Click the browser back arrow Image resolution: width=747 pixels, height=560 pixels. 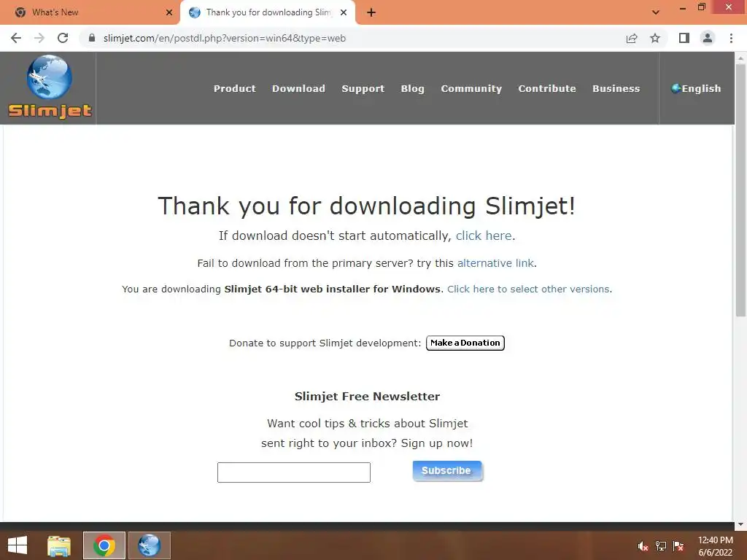(x=16, y=38)
